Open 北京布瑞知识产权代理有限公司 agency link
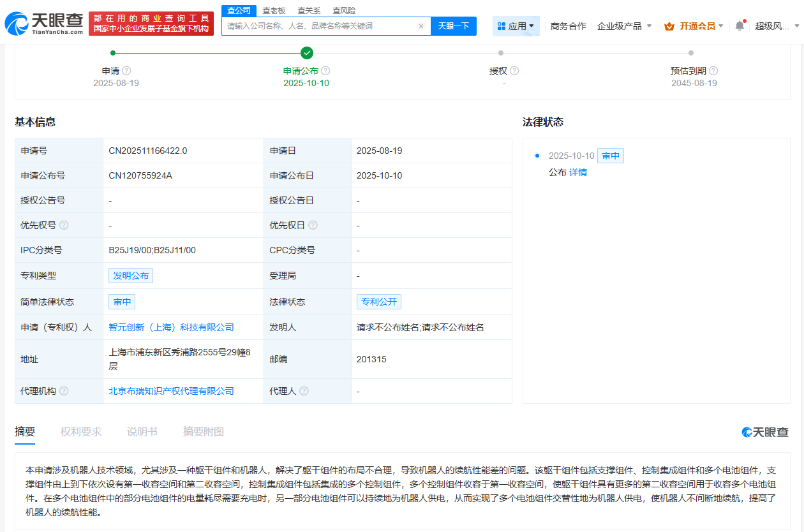Viewport: 804px width, 532px height. pyautogui.click(x=171, y=391)
